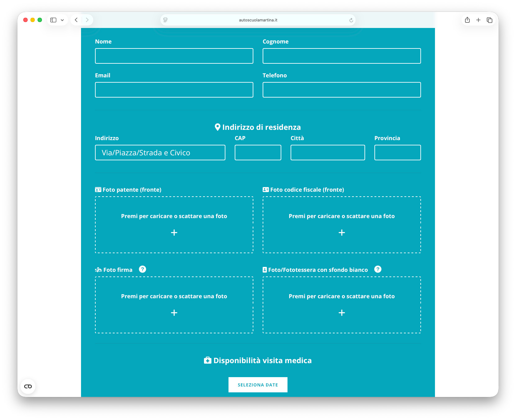This screenshot has width=516, height=420.
Task: Select the Email input box
Action: click(x=174, y=90)
